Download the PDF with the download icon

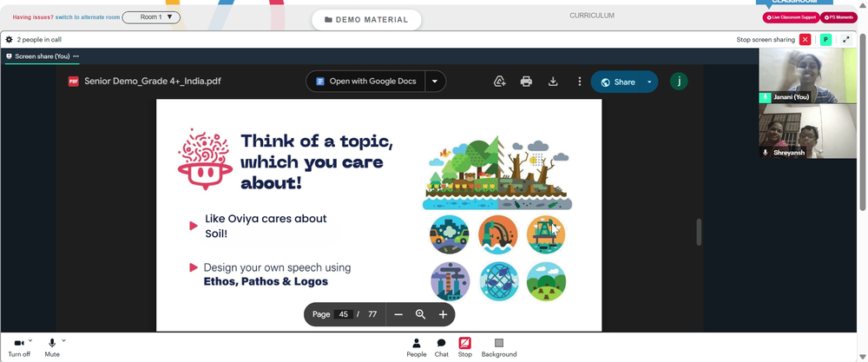(552, 82)
